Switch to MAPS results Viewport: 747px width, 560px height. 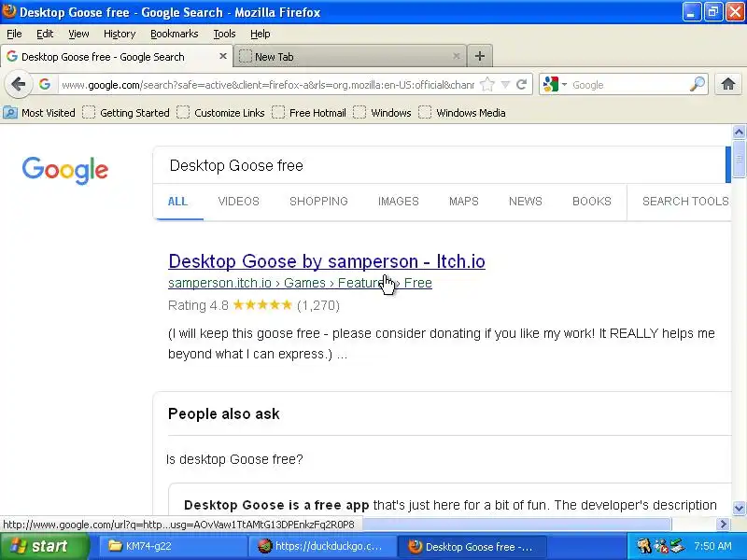[463, 202]
